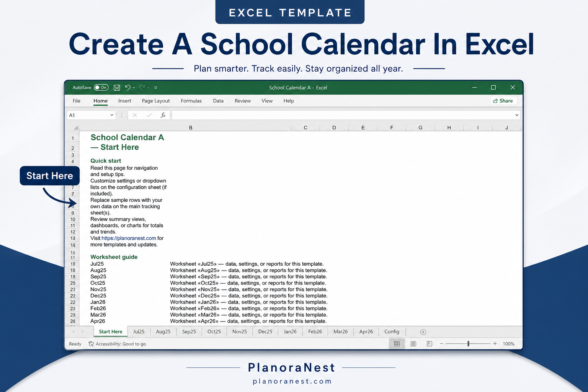The height and width of the screenshot is (392, 588).
Task: Open the Feb26 sheet tab
Action: click(315, 332)
